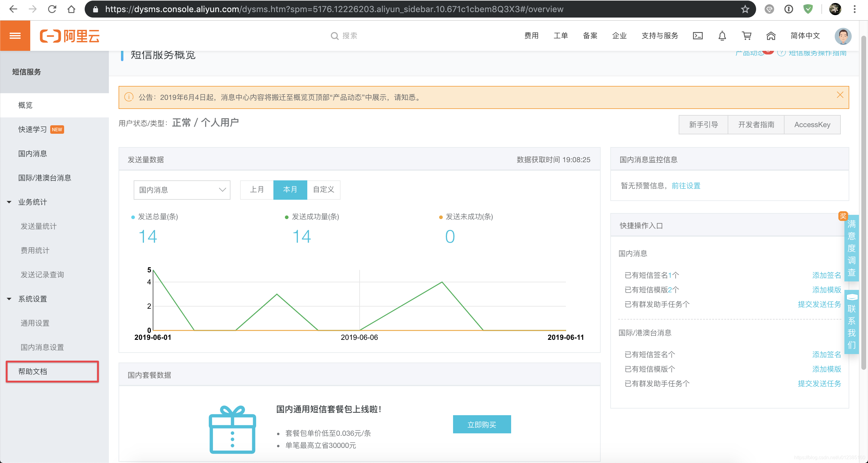Open 国内消息 in the sidebar
868x463 pixels.
[54, 154]
